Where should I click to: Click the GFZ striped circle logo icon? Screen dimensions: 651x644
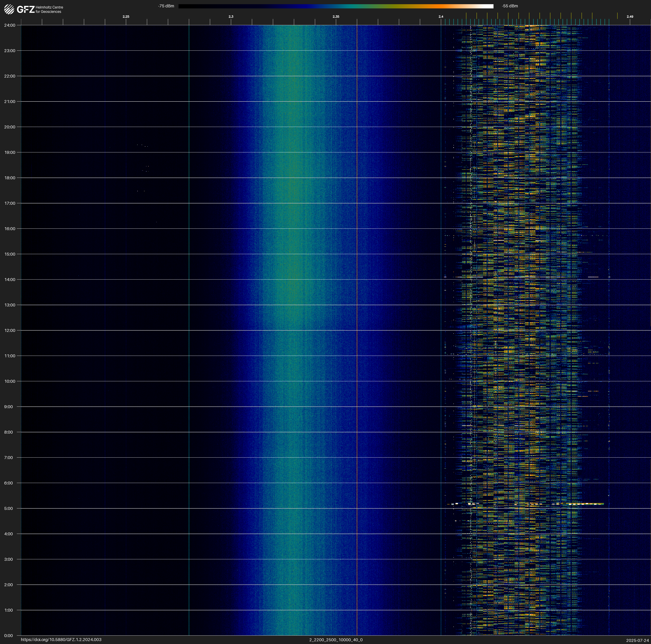click(9, 9)
